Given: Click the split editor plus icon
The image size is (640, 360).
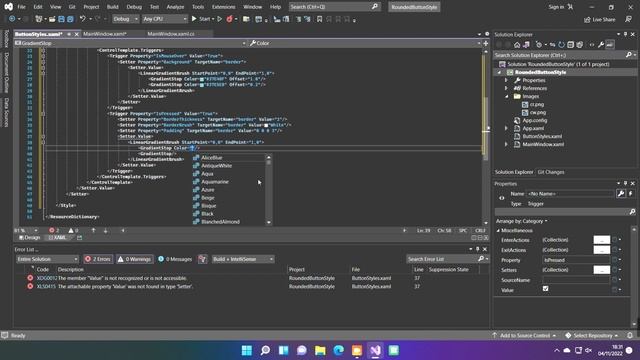Looking at the screenshot, I should point(486,43).
